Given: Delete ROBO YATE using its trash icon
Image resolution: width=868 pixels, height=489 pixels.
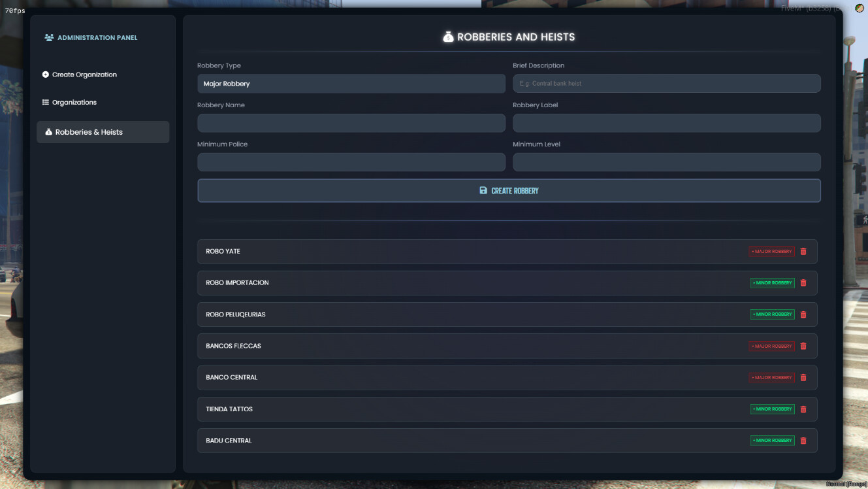Looking at the screenshot, I should tap(803, 251).
